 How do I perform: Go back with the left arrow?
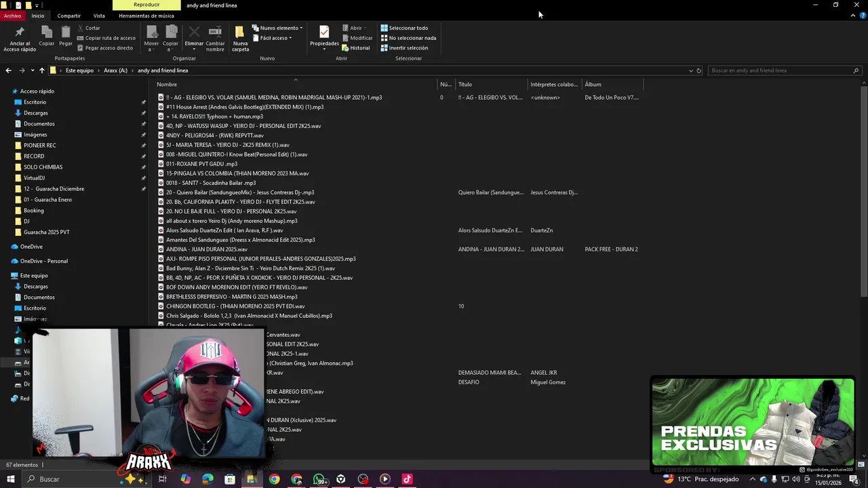(8, 70)
